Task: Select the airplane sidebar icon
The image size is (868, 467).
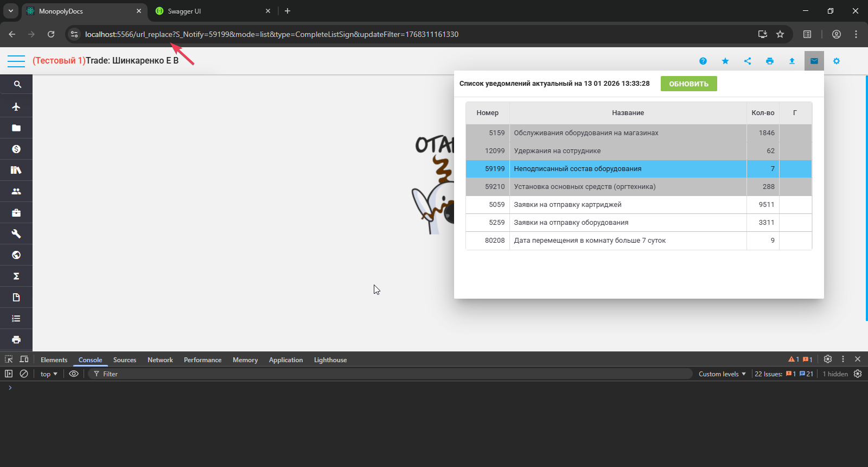Action: pyautogui.click(x=16, y=106)
